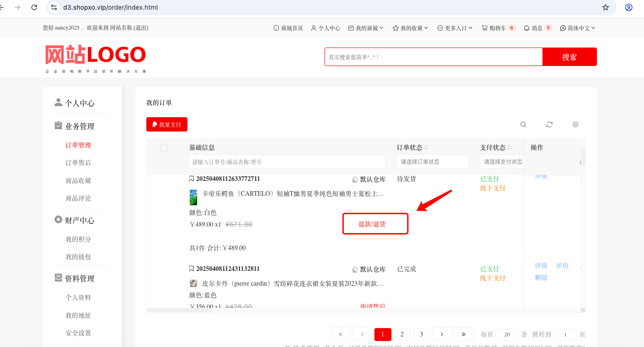Open the 简体中文 language dropdown
The image size is (644, 347).
click(578, 28)
